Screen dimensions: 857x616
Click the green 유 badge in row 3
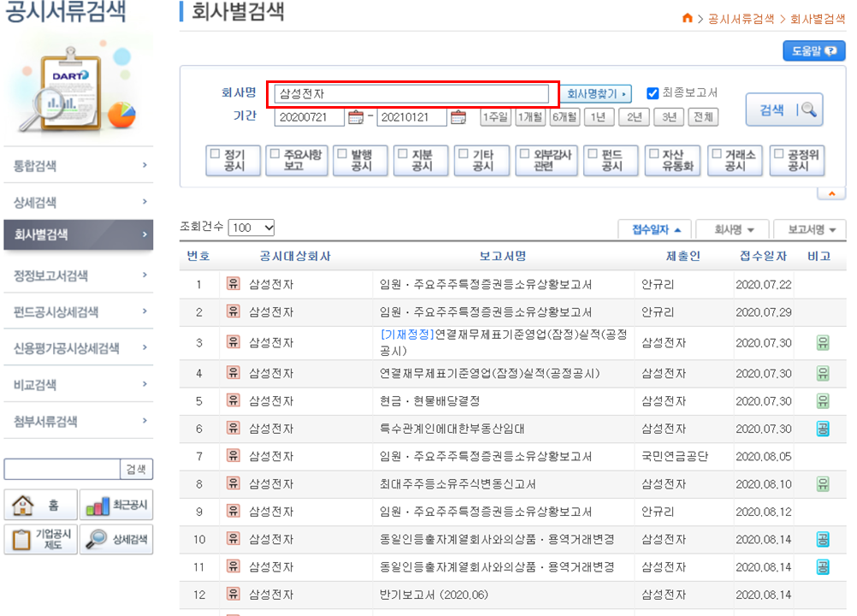tap(823, 343)
